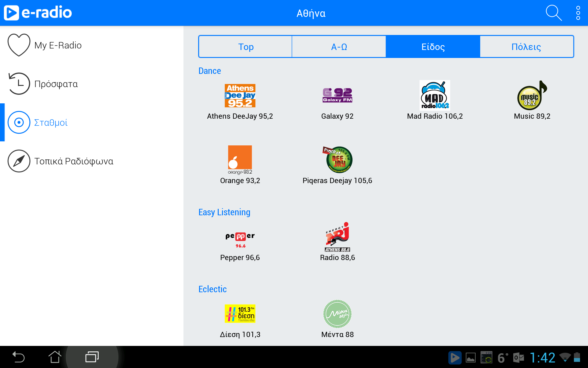Click the Athens DeeJay 95,2 label
588x368 pixels.
[x=240, y=116]
